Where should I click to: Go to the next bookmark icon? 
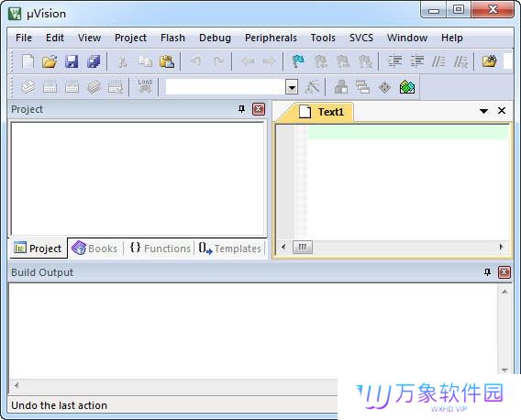coord(342,61)
